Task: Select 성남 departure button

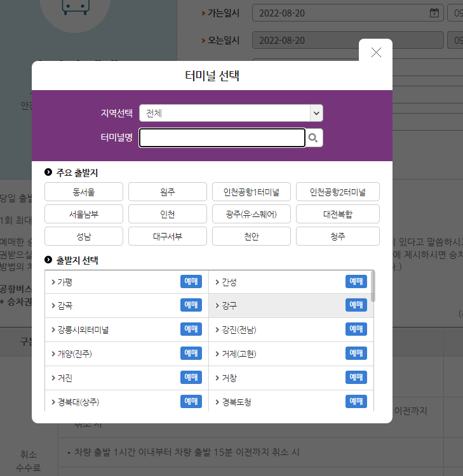Action: point(84,236)
